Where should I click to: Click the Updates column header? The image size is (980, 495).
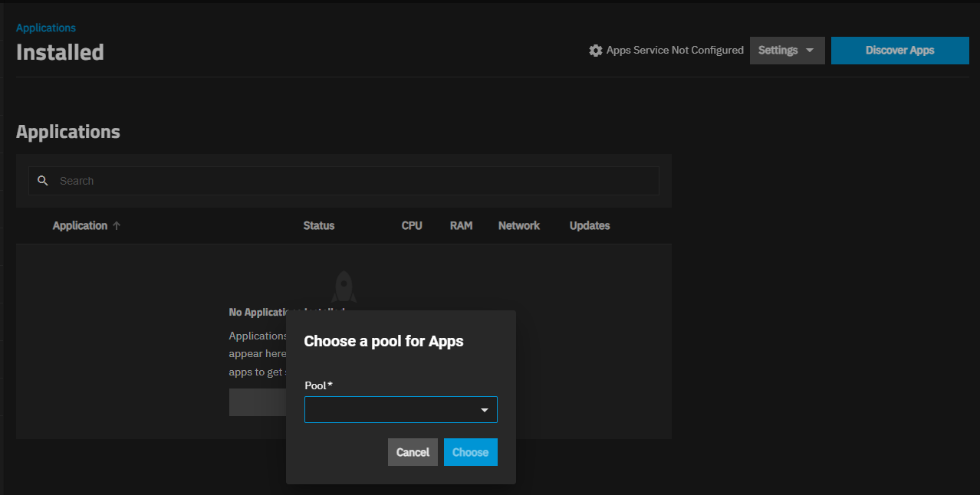(x=589, y=226)
